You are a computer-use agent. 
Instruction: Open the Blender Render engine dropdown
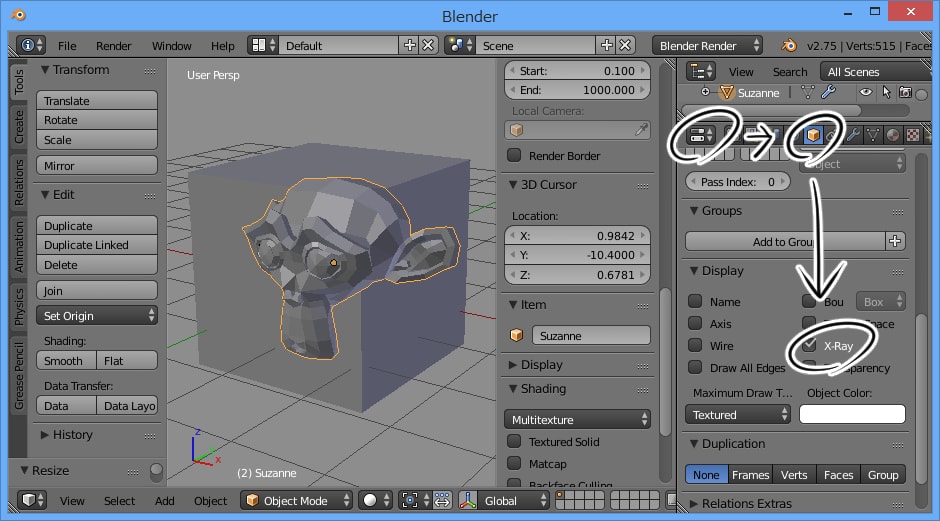(707, 46)
